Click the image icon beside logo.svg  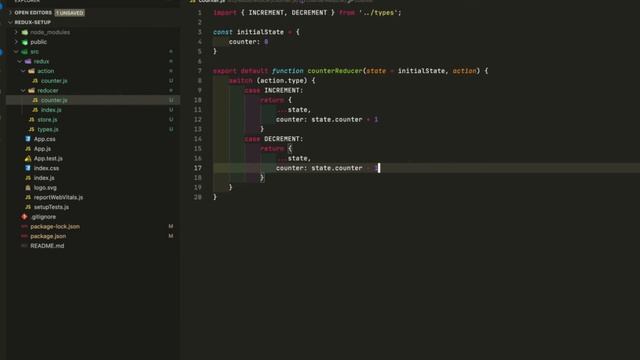[x=28, y=188]
